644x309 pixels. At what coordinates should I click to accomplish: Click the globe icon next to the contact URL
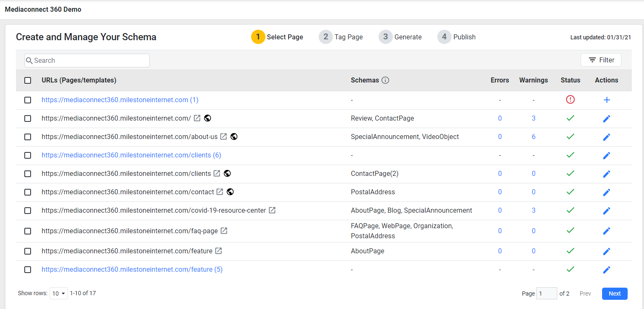pos(230,192)
